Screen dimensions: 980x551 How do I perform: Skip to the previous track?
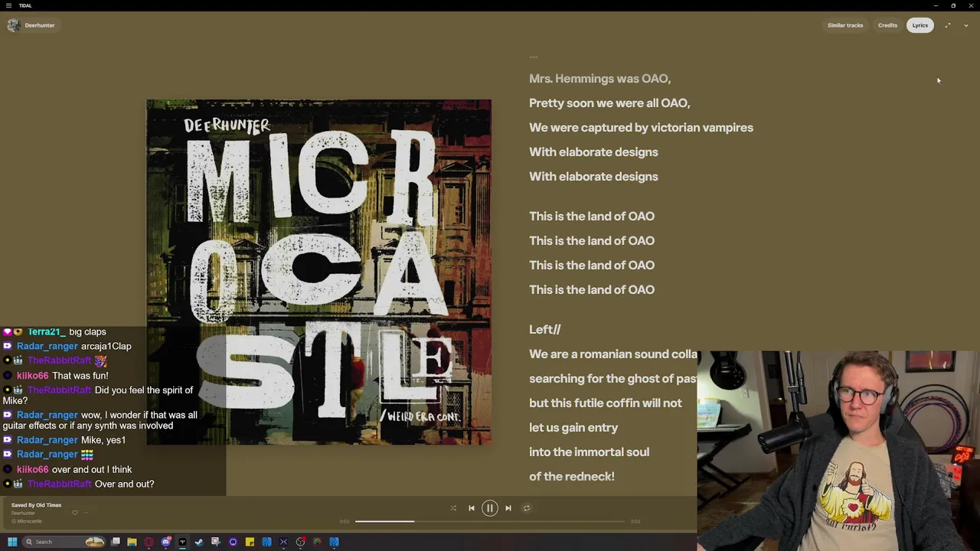[472, 508]
